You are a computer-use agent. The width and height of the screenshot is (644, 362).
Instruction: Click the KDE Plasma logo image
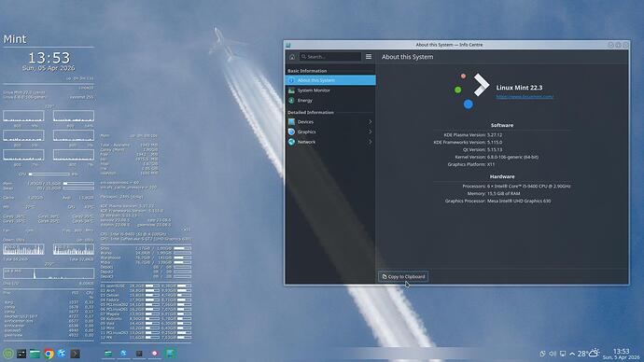(x=471, y=90)
